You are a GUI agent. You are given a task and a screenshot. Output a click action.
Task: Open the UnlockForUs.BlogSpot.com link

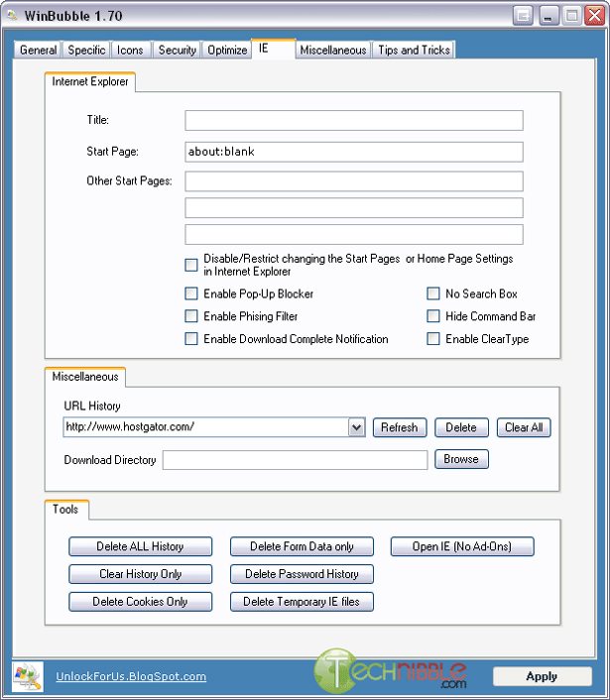tap(131, 676)
